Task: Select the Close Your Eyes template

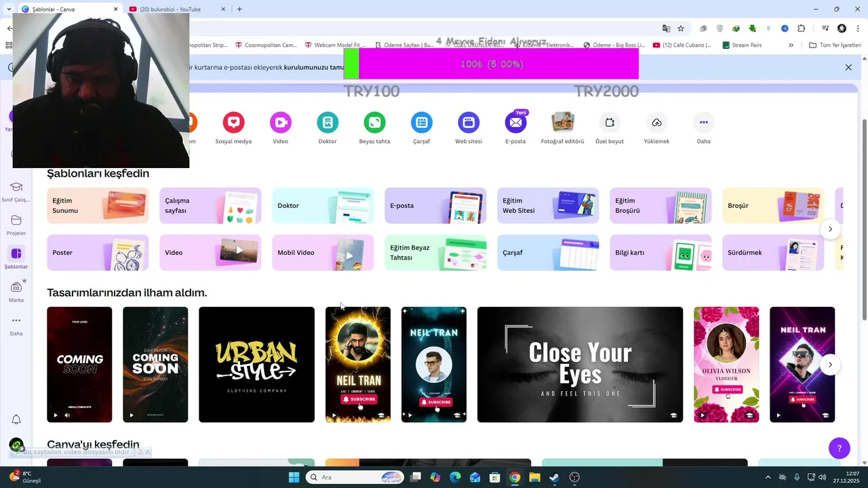Action: [x=580, y=365]
